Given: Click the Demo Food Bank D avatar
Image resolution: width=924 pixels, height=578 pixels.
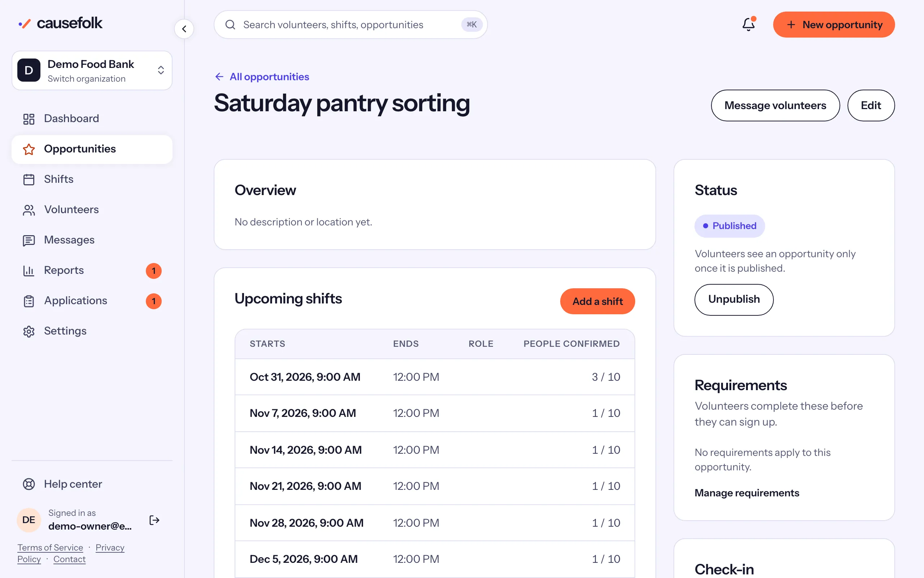Looking at the screenshot, I should [29, 70].
